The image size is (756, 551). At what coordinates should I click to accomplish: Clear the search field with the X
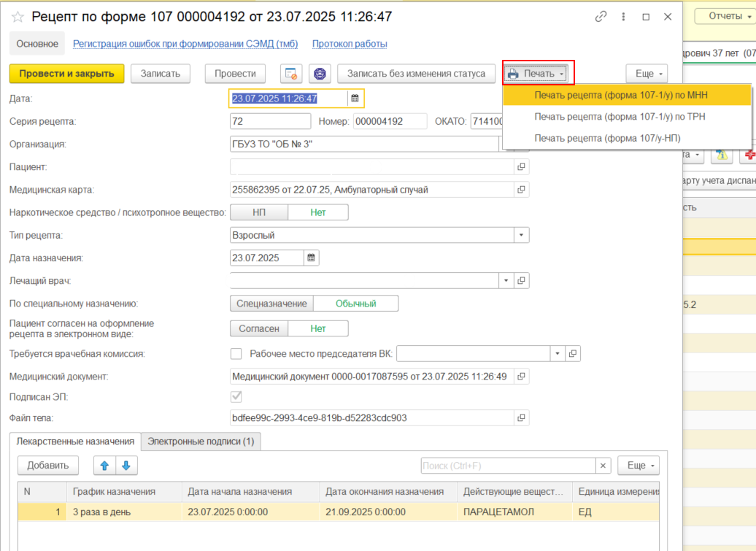point(603,466)
